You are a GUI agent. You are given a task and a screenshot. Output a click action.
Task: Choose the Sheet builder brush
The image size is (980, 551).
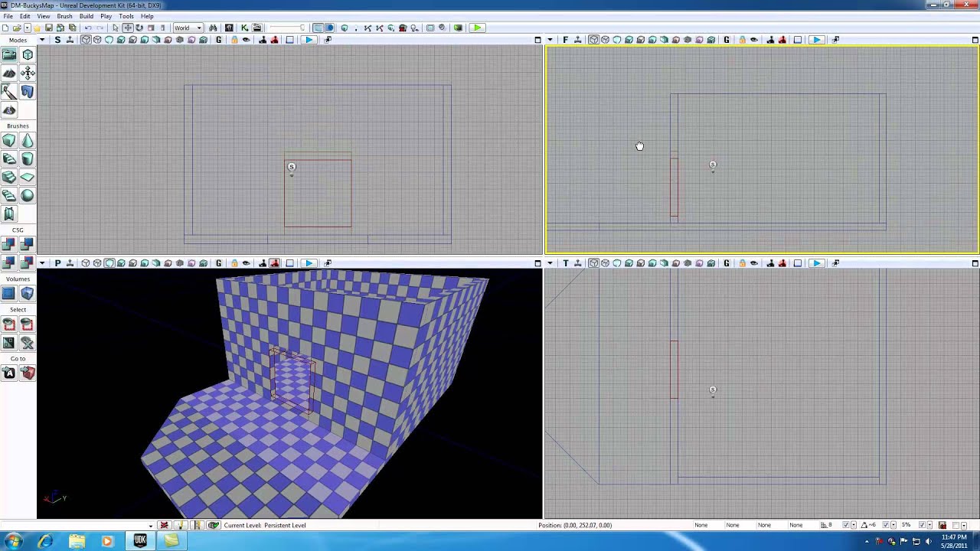28,177
